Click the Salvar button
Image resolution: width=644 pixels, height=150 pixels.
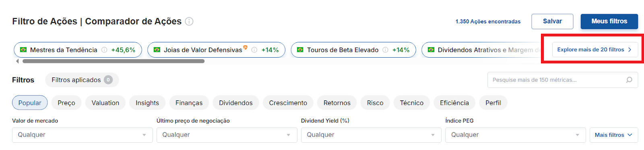click(552, 21)
